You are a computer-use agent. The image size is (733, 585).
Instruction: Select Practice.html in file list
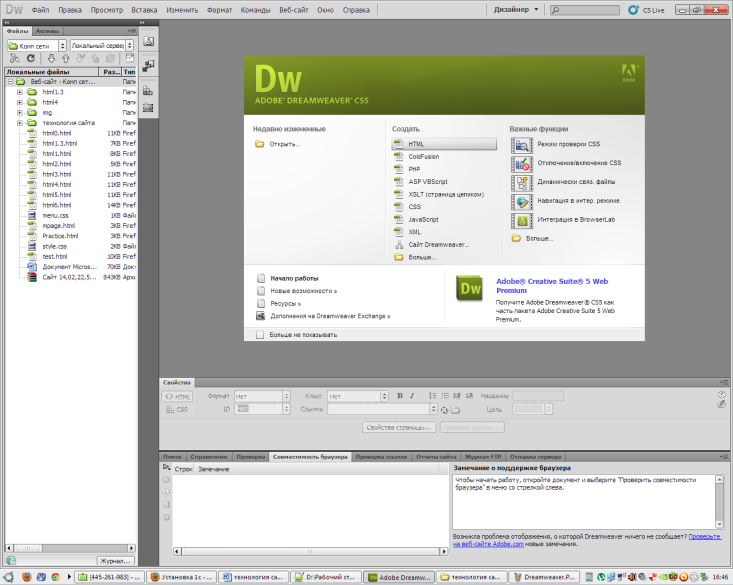pos(60,236)
